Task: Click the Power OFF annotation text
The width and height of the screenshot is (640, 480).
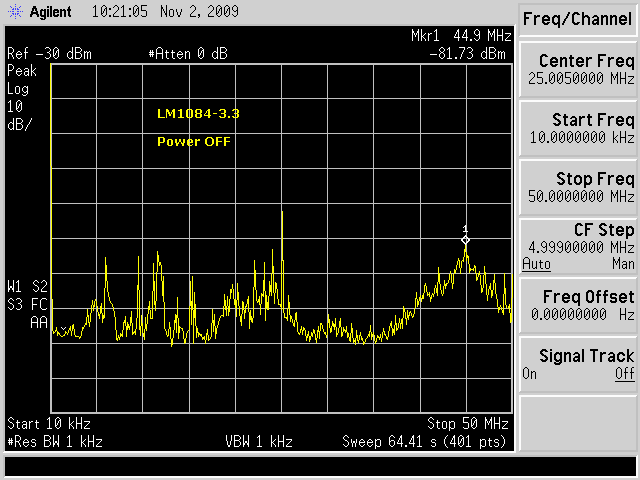Action: coord(194,142)
